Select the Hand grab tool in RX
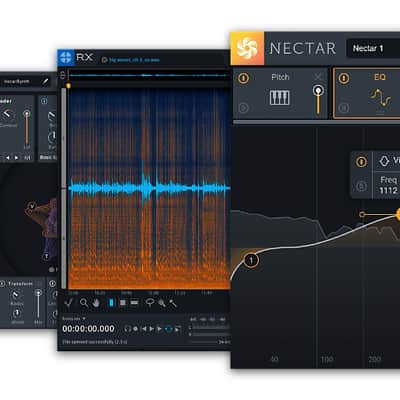 97,303
